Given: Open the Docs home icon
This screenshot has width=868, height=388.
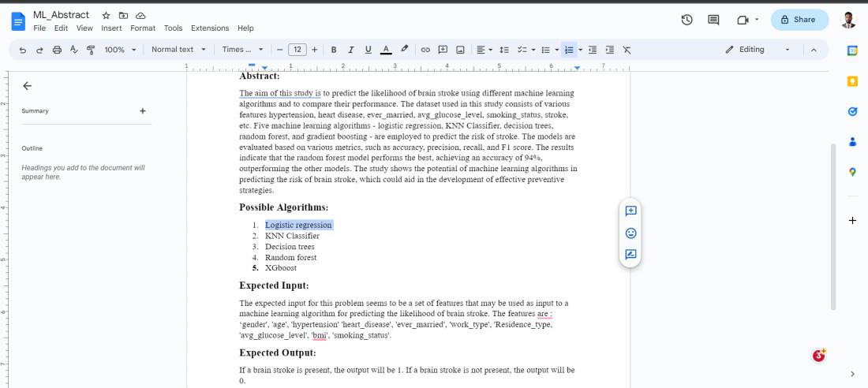Looking at the screenshot, I should (x=18, y=21).
